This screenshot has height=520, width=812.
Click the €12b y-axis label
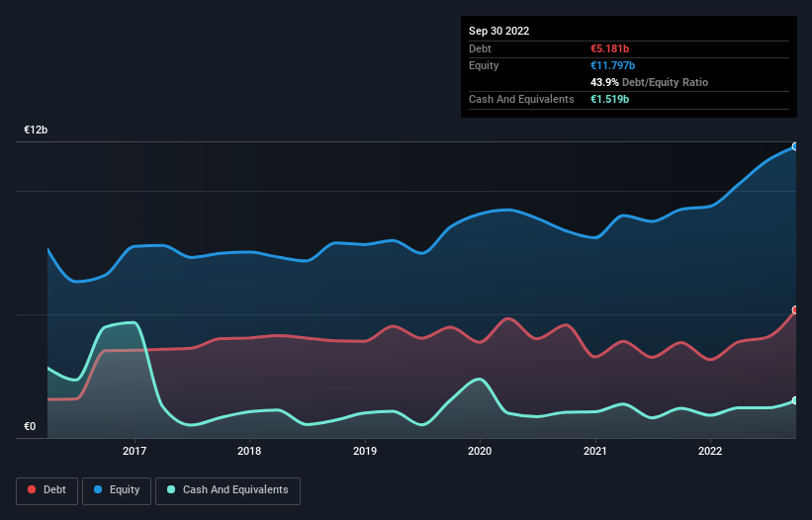(x=36, y=130)
